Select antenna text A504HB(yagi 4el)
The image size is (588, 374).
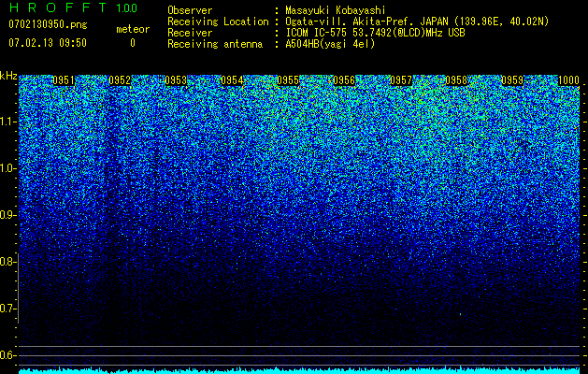(330, 44)
